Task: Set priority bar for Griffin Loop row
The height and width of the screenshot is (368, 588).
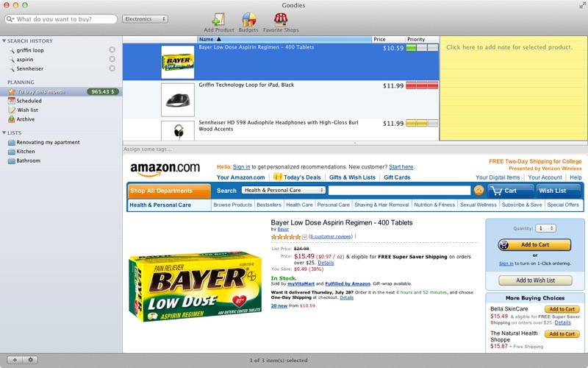Action: point(422,85)
